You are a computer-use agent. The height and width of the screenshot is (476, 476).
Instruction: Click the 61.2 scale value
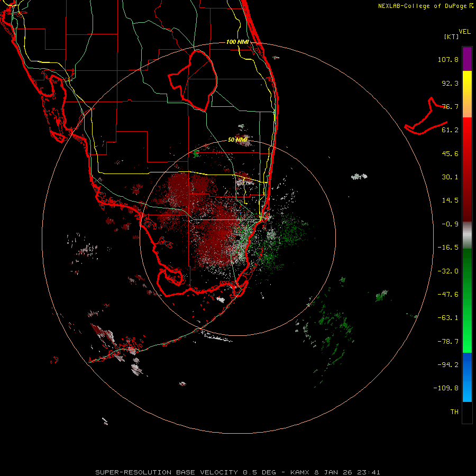(450, 130)
